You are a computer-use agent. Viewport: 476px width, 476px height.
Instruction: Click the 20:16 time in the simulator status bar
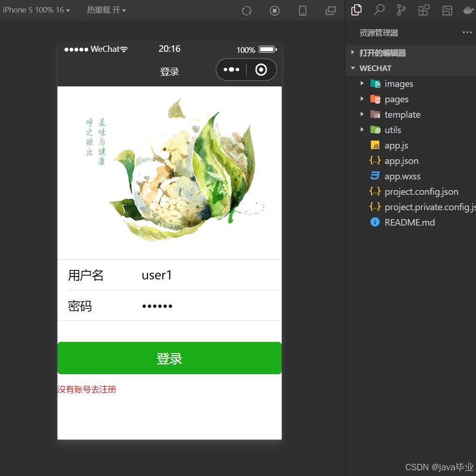(x=170, y=49)
